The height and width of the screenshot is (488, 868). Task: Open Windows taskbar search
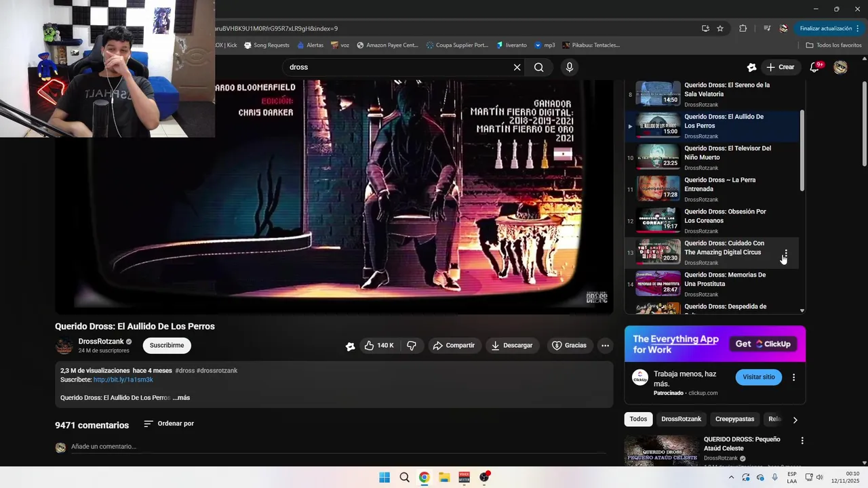coord(404,477)
